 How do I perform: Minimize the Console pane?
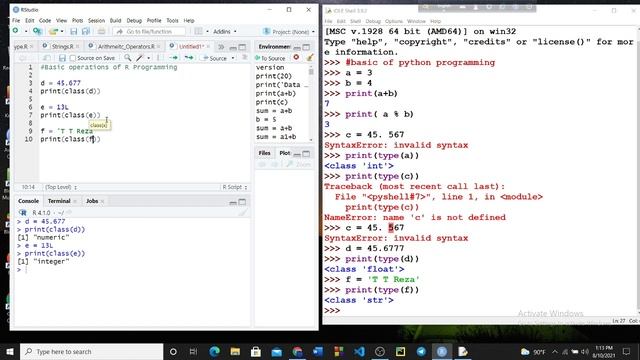tap(233, 202)
